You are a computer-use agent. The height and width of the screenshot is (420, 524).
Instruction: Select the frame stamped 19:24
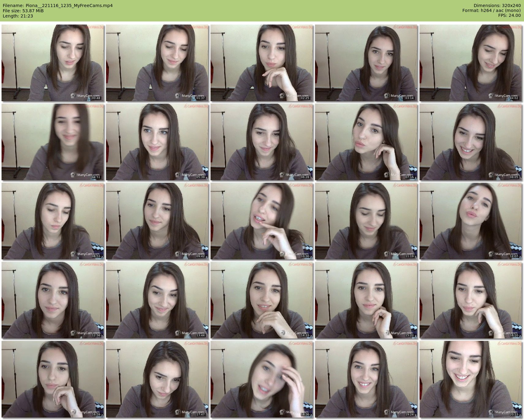[366, 379]
